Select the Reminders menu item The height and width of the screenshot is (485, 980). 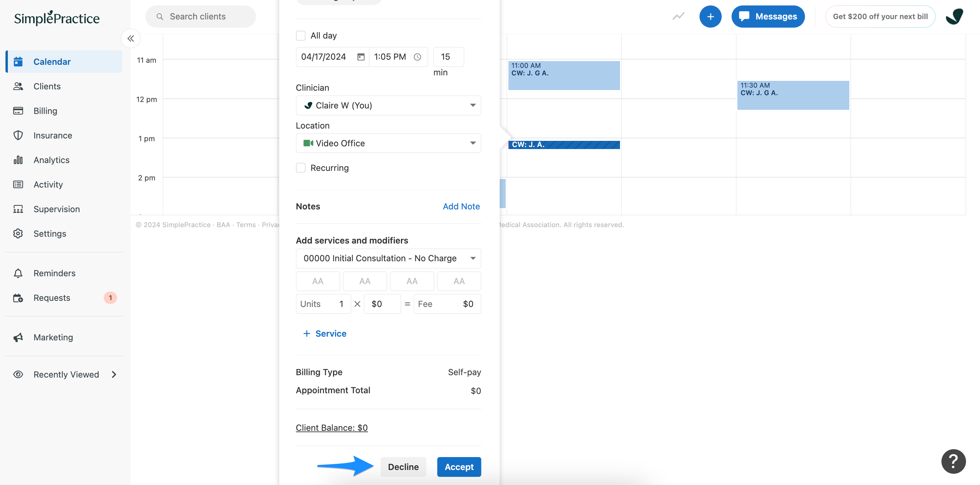tap(54, 273)
